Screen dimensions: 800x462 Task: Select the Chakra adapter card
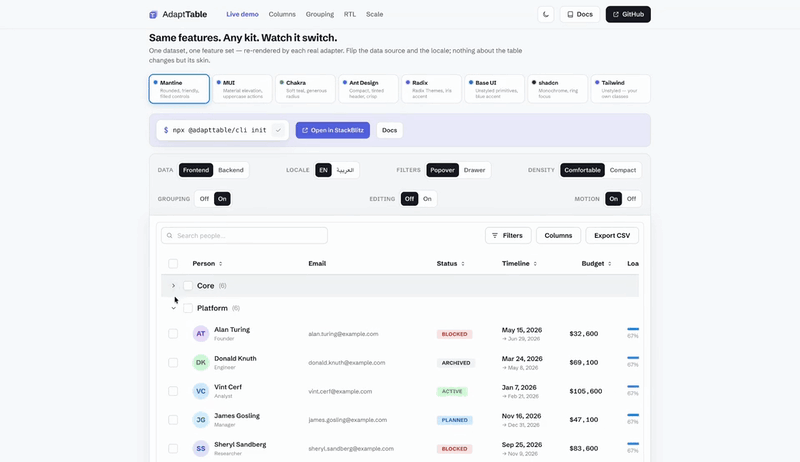click(x=305, y=89)
